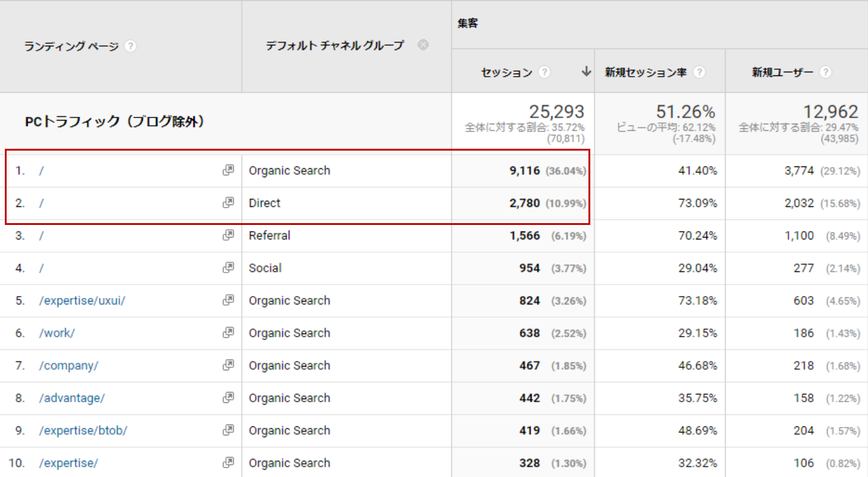Click the Referral channel cell
Viewport: 868px width, 477px height.
coord(269,236)
